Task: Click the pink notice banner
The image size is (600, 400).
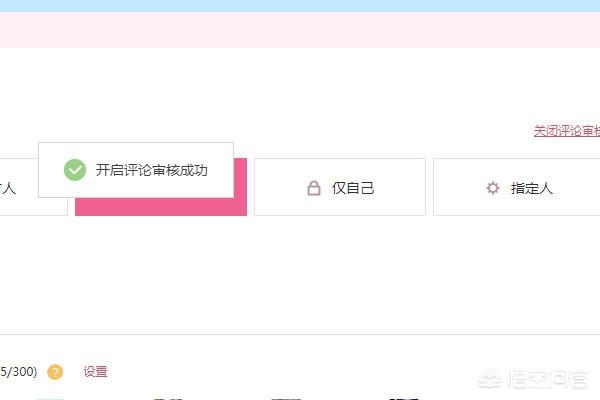Action: coord(300,30)
